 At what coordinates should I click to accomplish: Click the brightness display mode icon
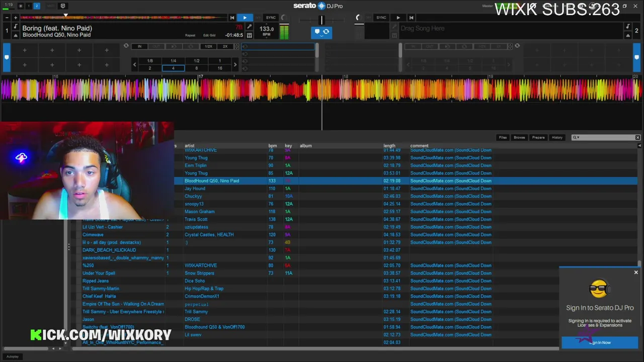(x=20, y=6)
